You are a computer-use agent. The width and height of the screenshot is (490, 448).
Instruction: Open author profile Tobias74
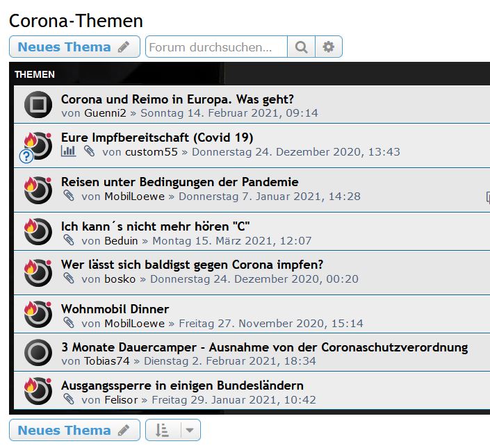pyautogui.click(x=107, y=361)
